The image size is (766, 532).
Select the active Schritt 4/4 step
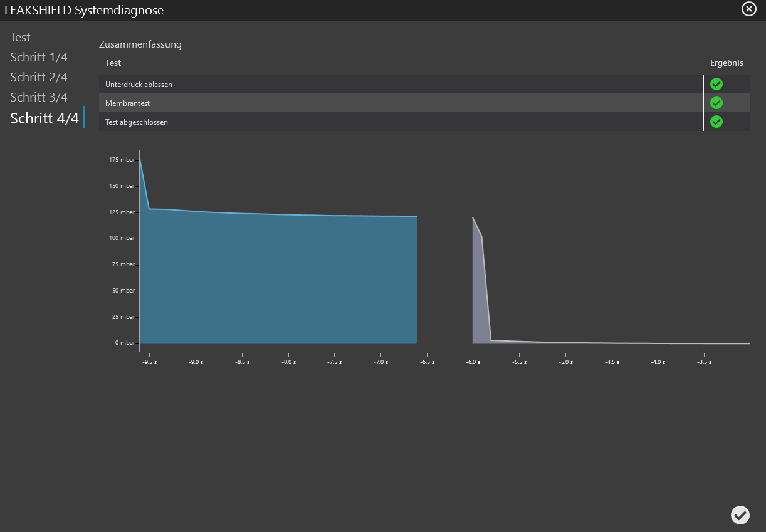pyautogui.click(x=45, y=118)
